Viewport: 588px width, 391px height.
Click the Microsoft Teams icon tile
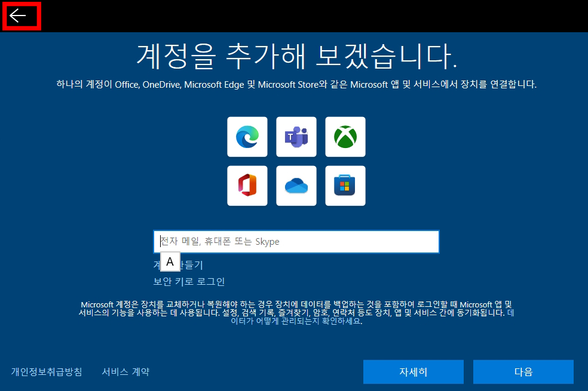296,137
